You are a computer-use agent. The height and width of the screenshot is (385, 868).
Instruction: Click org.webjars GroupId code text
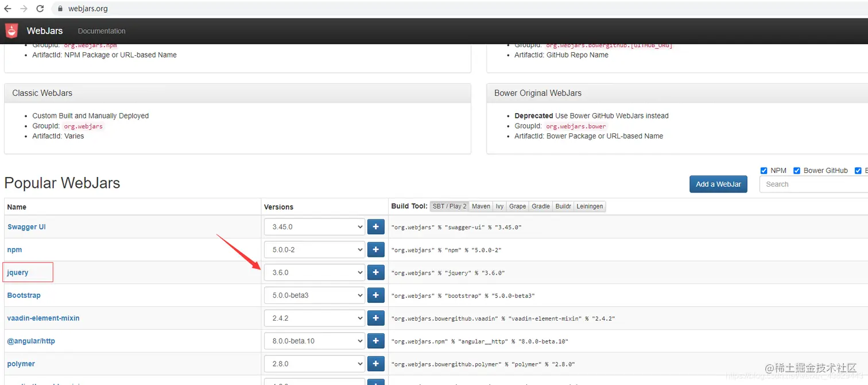pyautogui.click(x=83, y=126)
